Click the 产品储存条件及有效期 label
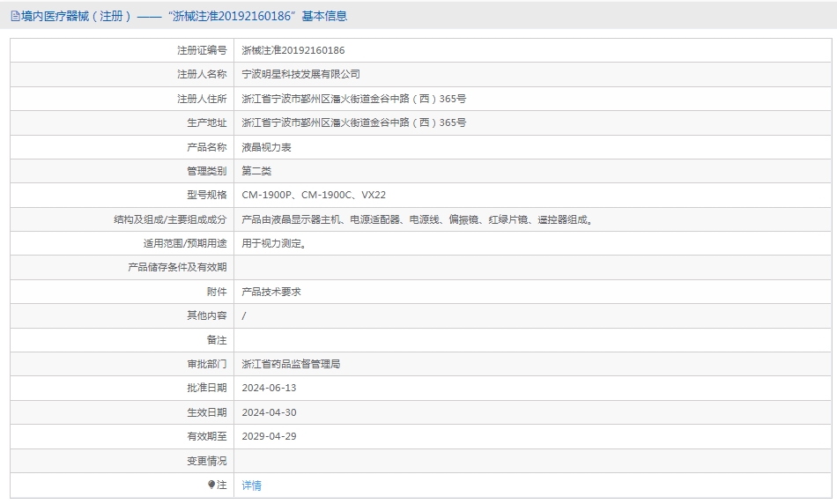 [177, 268]
